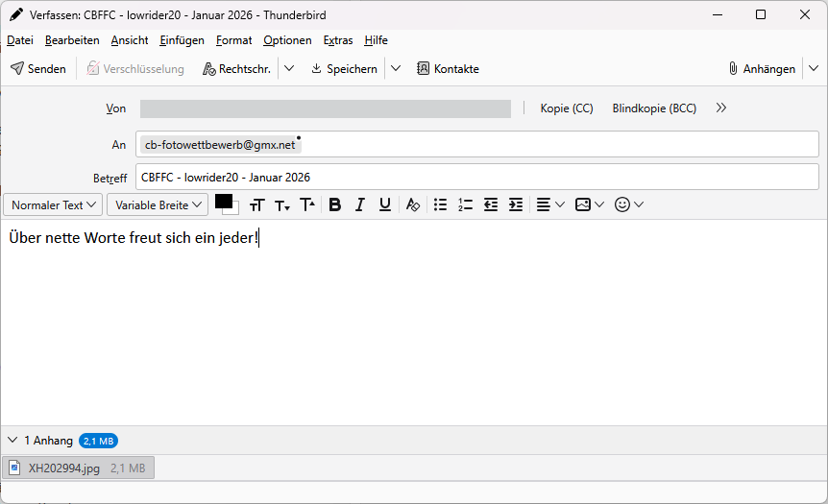Collapse the 1 Anhang attachment pane
The width and height of the screenshot is (828, 504).
12,440
